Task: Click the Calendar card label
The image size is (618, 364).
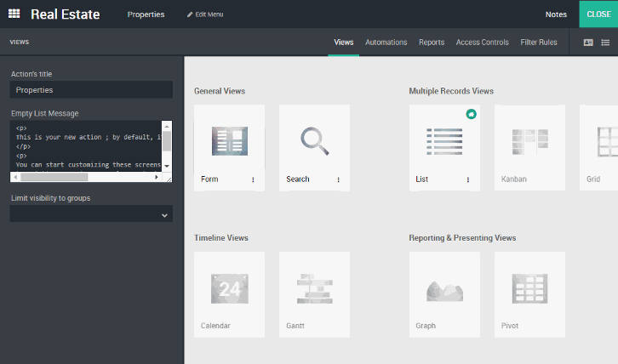Action: [215, 326]
